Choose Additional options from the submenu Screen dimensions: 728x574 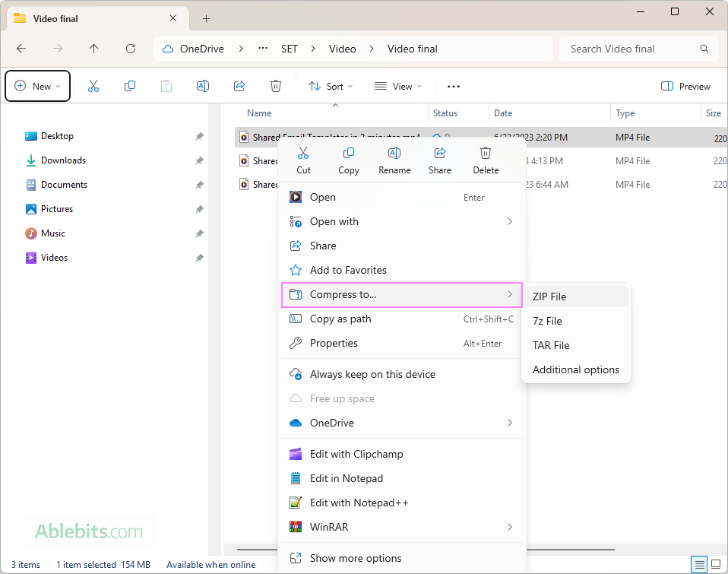[576, 369]
